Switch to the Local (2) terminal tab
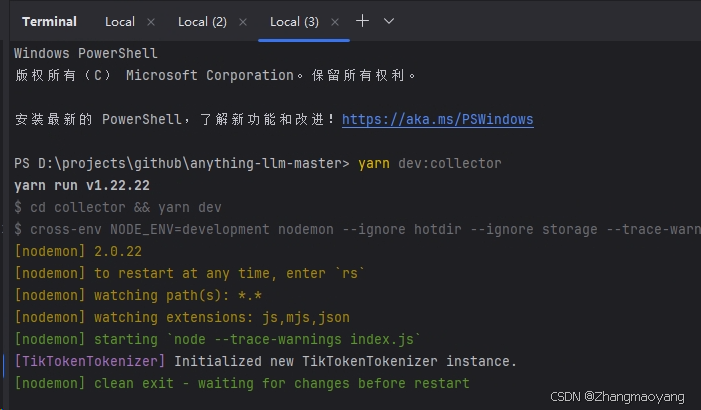This screenshot has width=701, height=410. click(202, 21)
